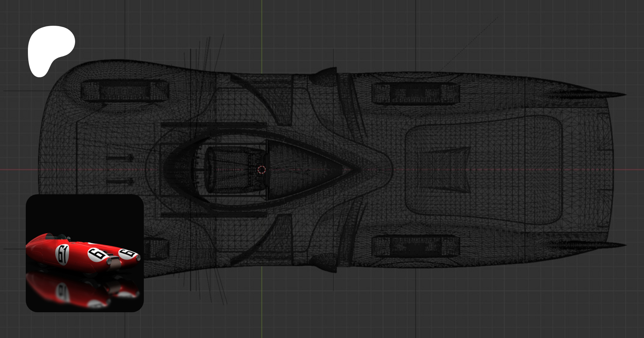This screenshot has height=338, width=644.
Task: Select the lower-right wheel wireframe
Action: pos(415,246)
